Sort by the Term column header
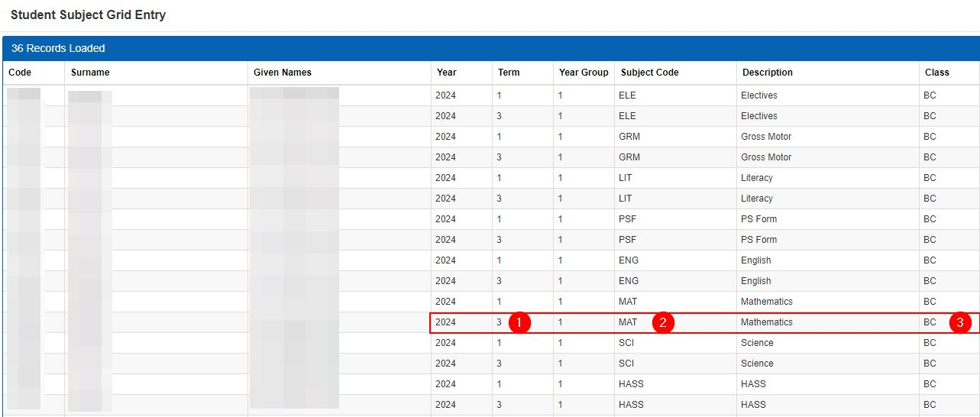This screenshot has width=980, height=417. coord(509,73)
